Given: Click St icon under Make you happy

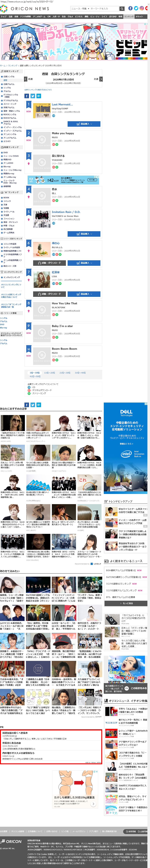Looking at the screenshot, I should [x=57, y=144].
